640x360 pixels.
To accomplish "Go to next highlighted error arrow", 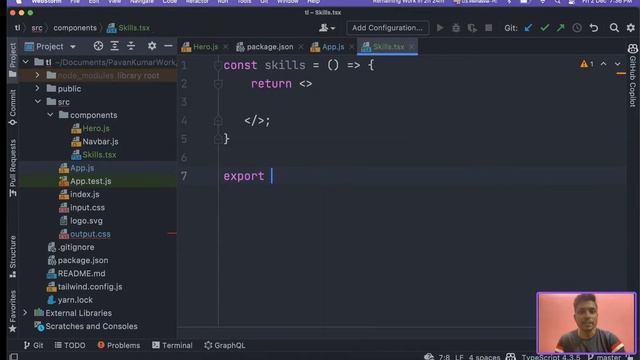I will coord(617,64).
